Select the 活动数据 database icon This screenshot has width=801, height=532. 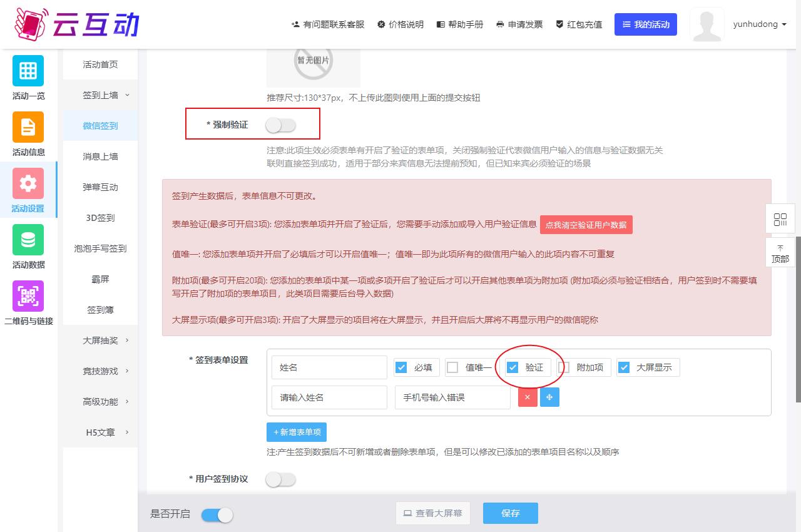pos(28,240)
